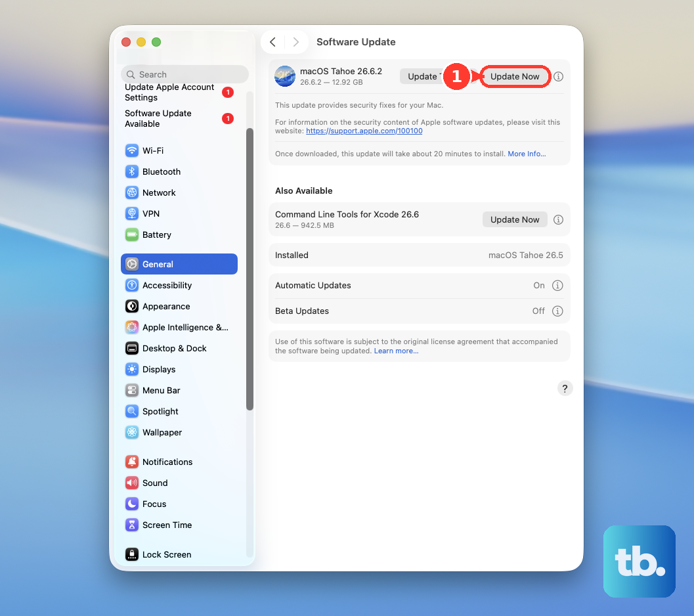Viewport: 694px width, 616px height.
Task: Open the VPN settings pane
Action: (179, 213)
